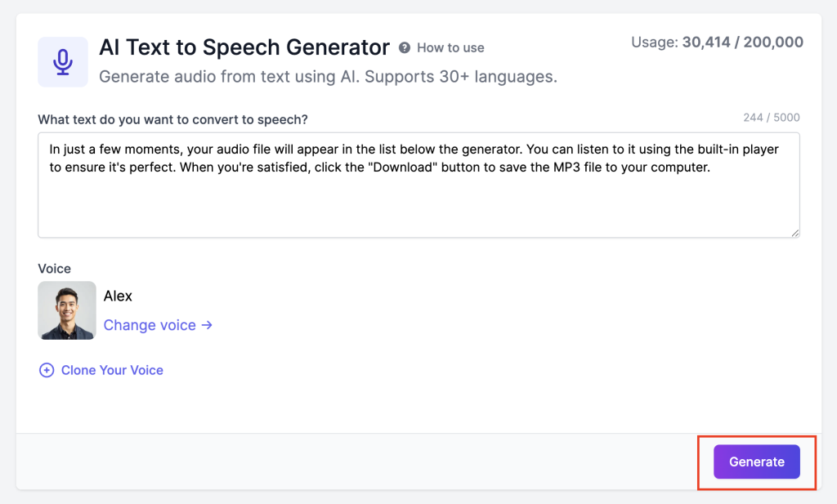Viewport: 837px width, 504px height.
Task: Click the Usage 30,414 / 200,000 counter
Action: click(x=717, y=42)
